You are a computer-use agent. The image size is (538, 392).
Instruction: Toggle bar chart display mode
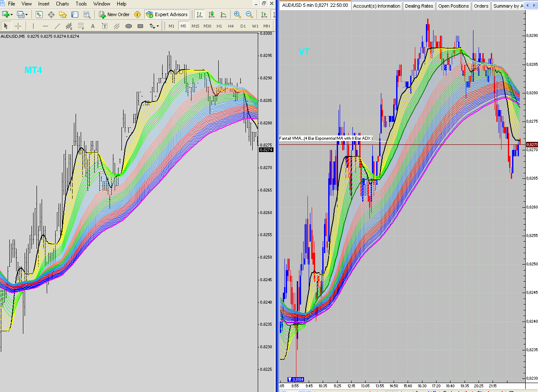(199, 14)
